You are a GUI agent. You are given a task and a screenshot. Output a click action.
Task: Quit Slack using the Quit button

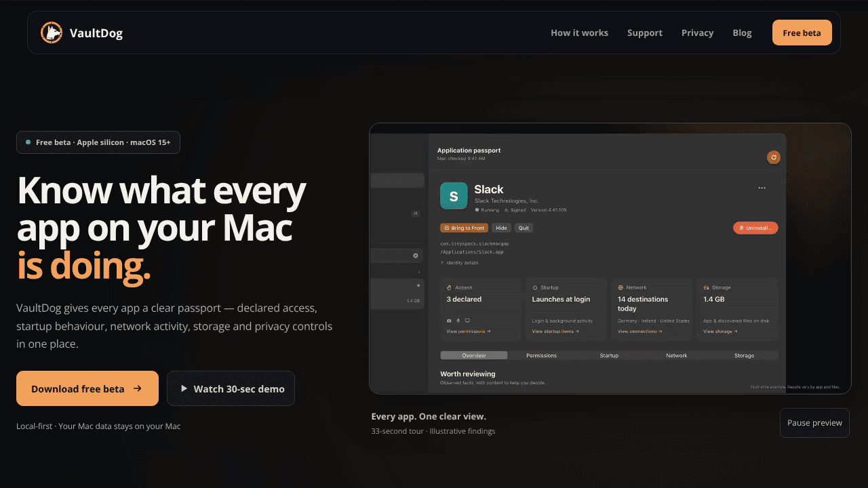[524, 228]
